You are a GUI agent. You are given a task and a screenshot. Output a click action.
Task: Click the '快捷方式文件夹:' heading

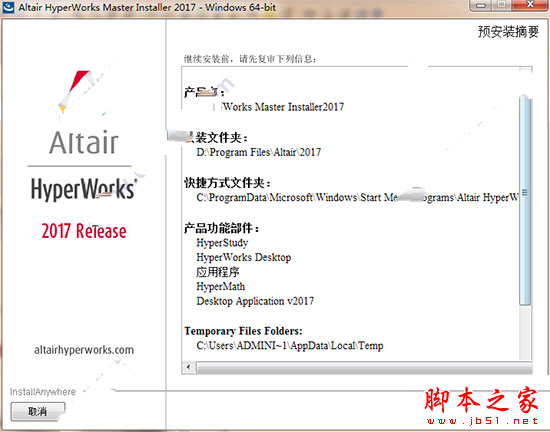228,183
